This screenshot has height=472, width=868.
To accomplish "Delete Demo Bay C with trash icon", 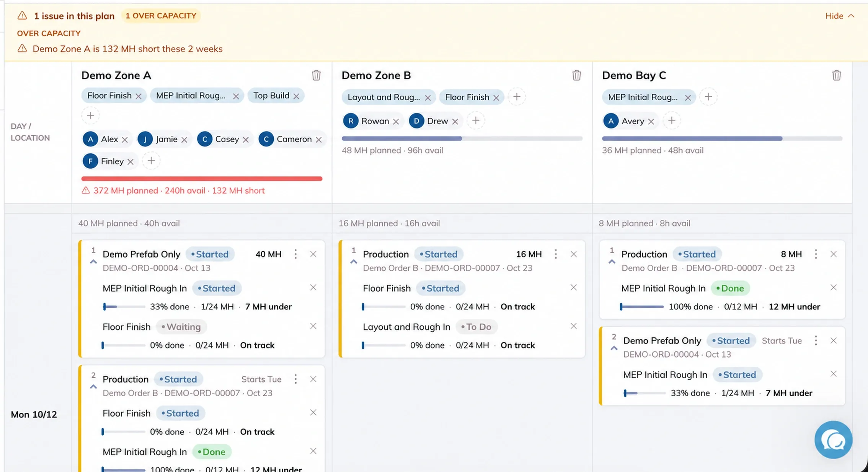I will point(837,75).
